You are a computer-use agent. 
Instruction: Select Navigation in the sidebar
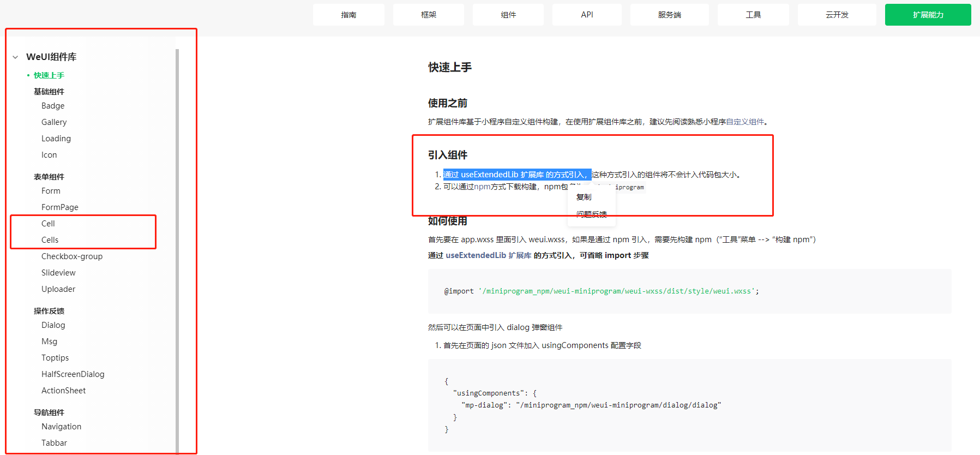(x=61, y=427)
